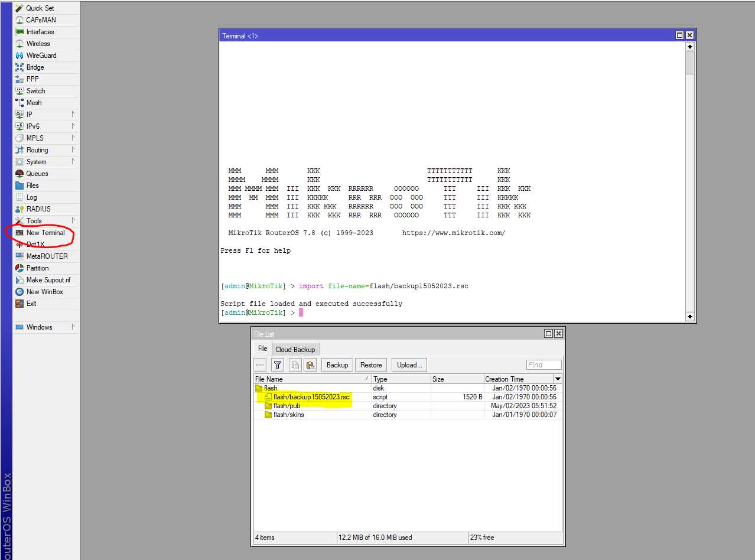Screen dimensions: 755x560
Task: Expand the Tools submenu arrow
Action: (x=73, y=220)
